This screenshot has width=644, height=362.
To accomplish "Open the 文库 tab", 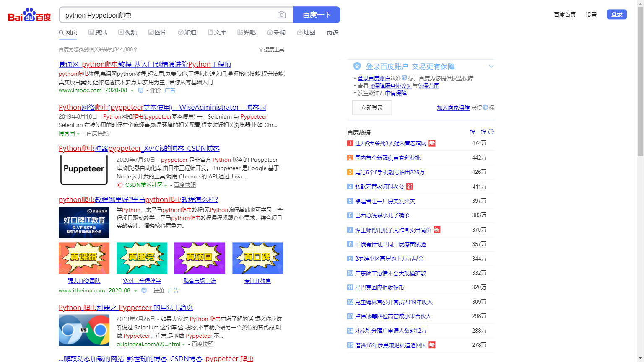I will coord(217,32).
